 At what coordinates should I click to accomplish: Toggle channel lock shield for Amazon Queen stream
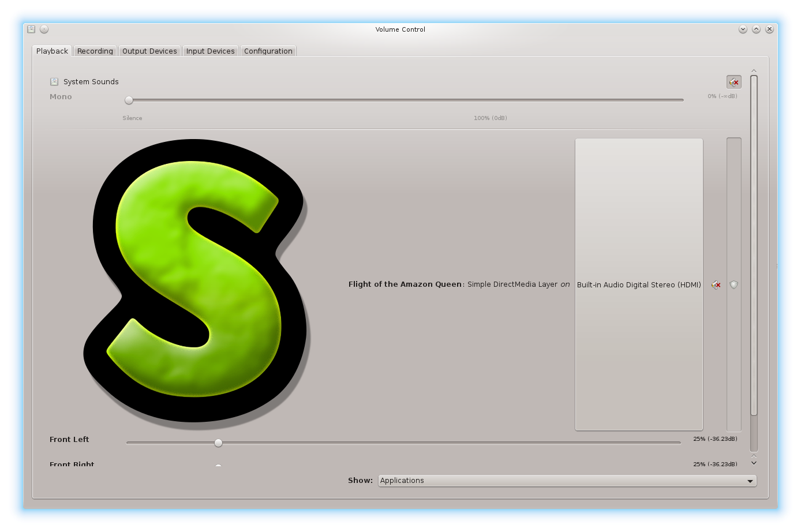(733, 285)
